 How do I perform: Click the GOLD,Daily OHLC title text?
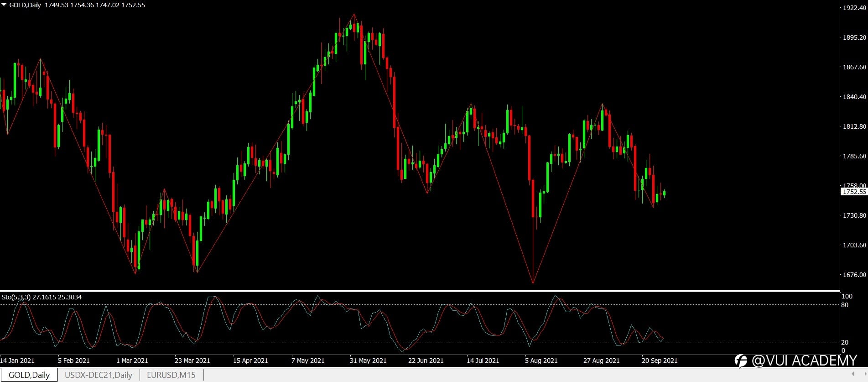point(77,5)
